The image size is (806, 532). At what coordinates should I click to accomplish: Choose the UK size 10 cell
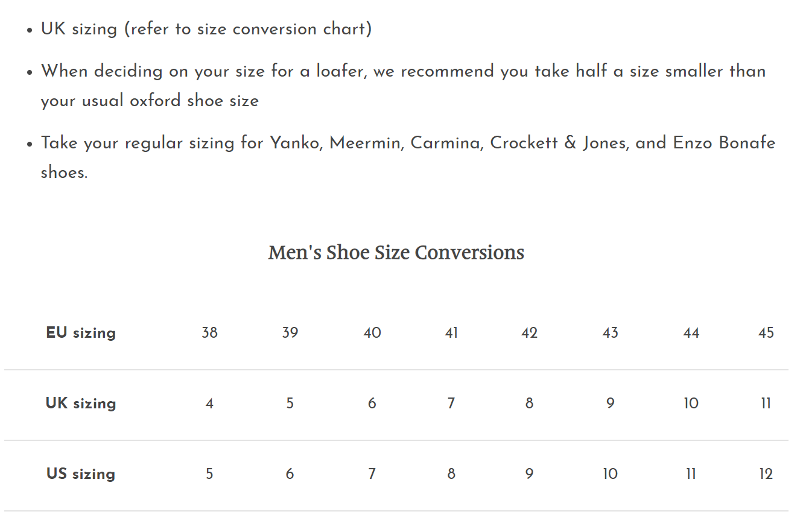pos(691,404)
